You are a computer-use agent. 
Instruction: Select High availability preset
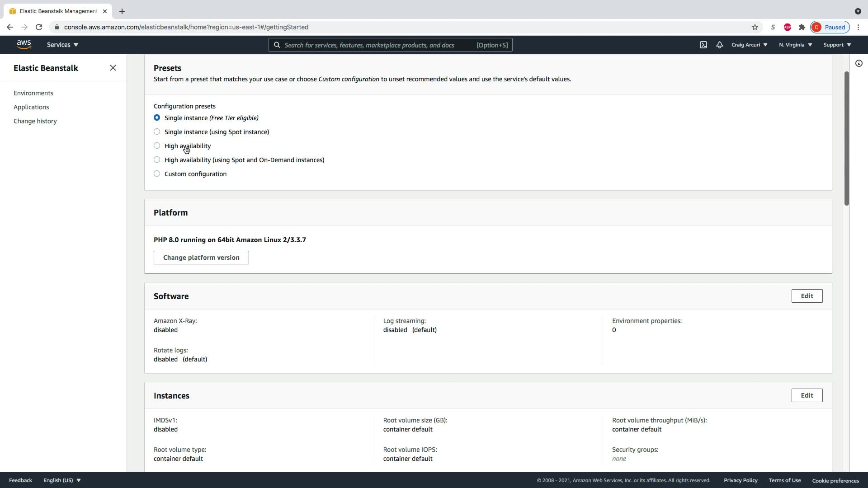tap(157, 145)
